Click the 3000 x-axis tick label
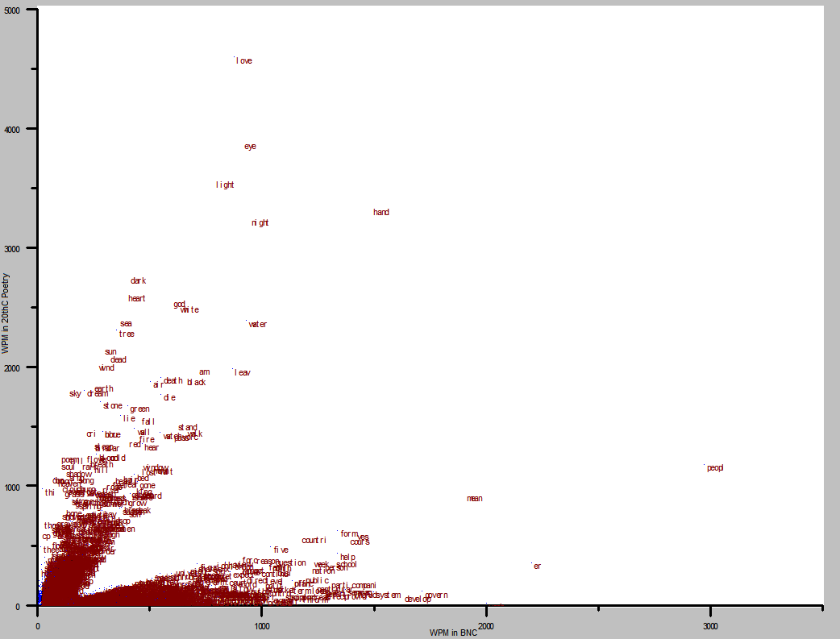 pos(709,625)
